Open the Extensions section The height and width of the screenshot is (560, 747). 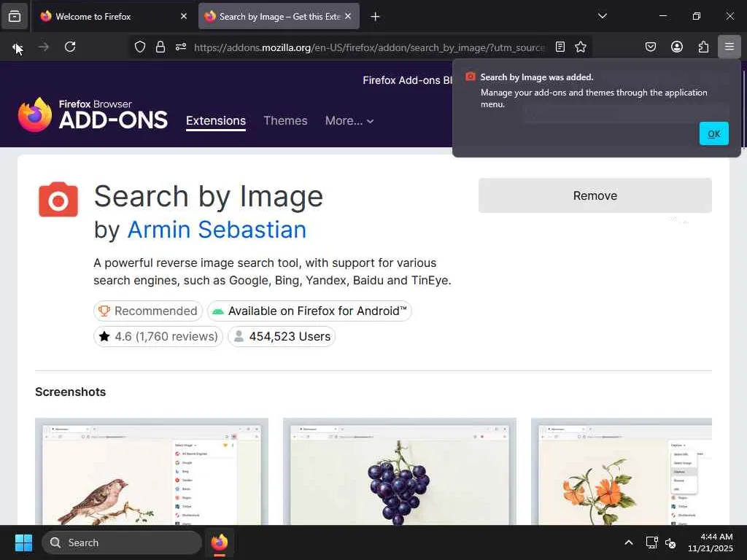point(216,120)
